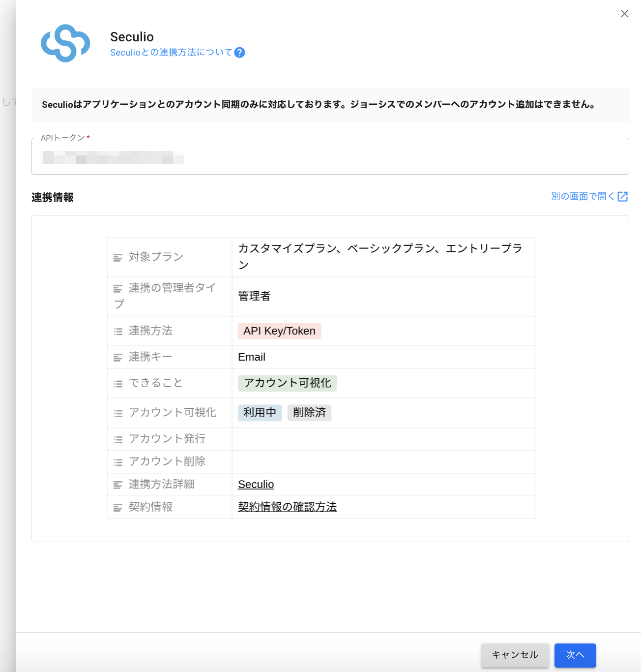Click the 利用中 status tag

pos(260,413)
